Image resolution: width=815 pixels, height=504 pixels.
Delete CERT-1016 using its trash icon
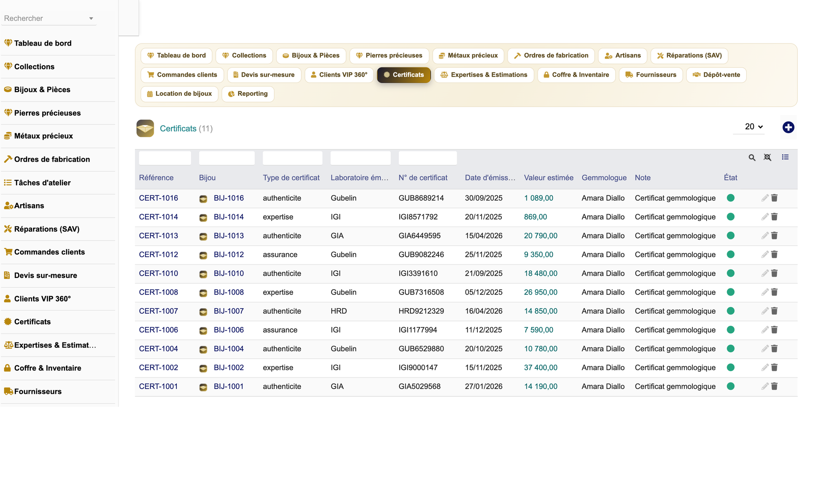pyautogui.click(x=774, y=198)
